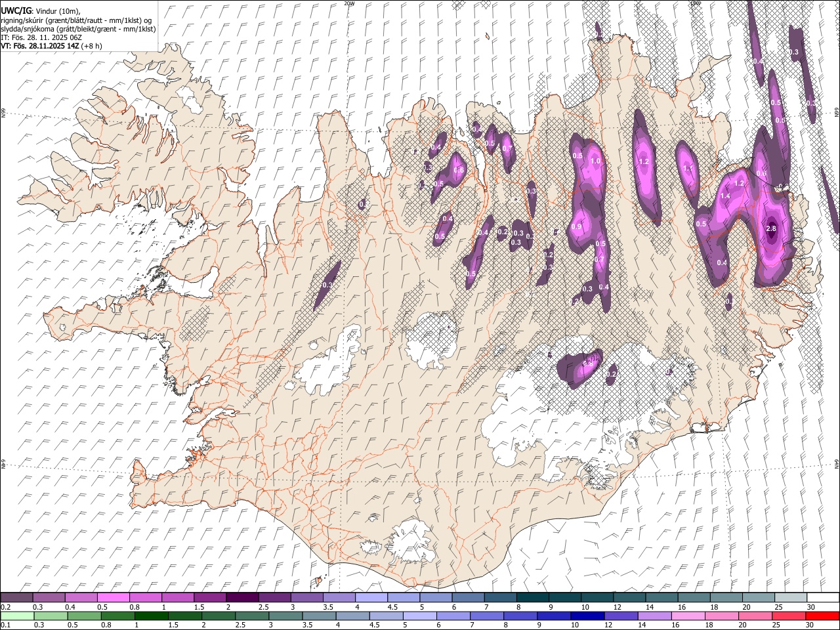Viewport: 840px width, 630px height.
Task: Click the 0.1 label on the rain scale
Action: pyautogui.click(x=5, y=625)
